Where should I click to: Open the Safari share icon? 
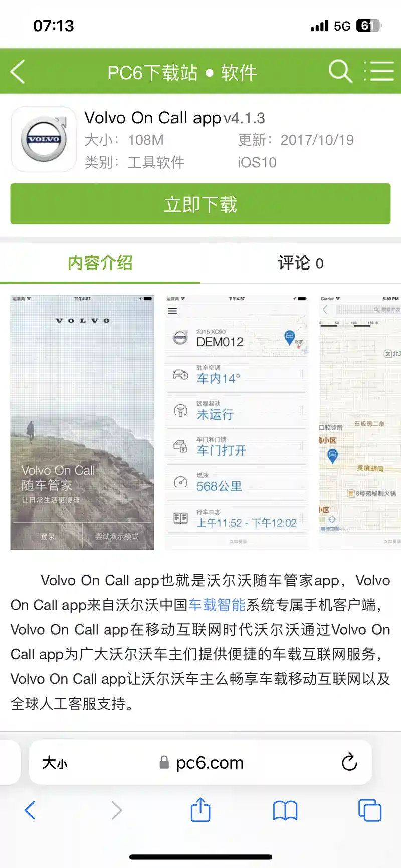pos(200,810)
